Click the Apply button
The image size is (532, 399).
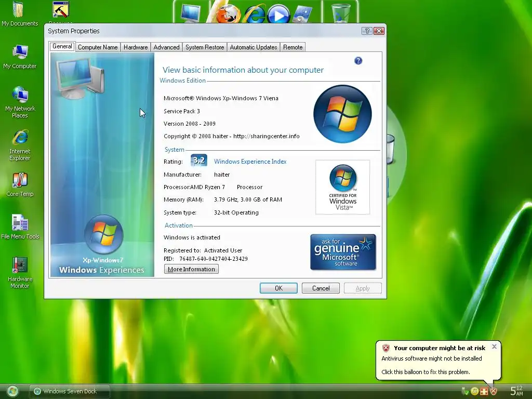[363, 288]
